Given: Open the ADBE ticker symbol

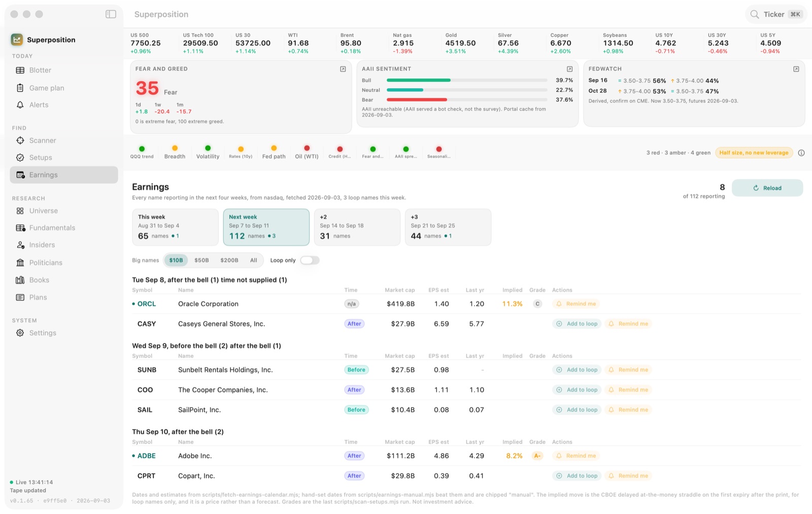Looking at the screenshot, I should (x=147, y=456).
